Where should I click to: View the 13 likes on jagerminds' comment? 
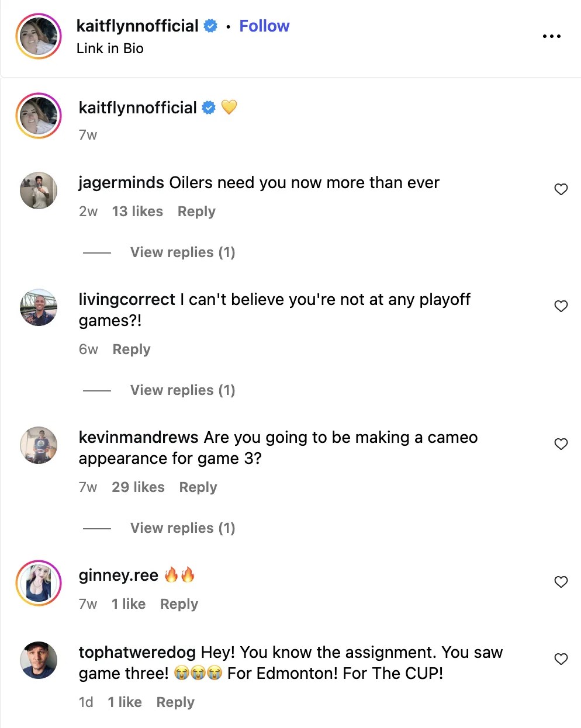pyautogui.click(x=137, y=211)
